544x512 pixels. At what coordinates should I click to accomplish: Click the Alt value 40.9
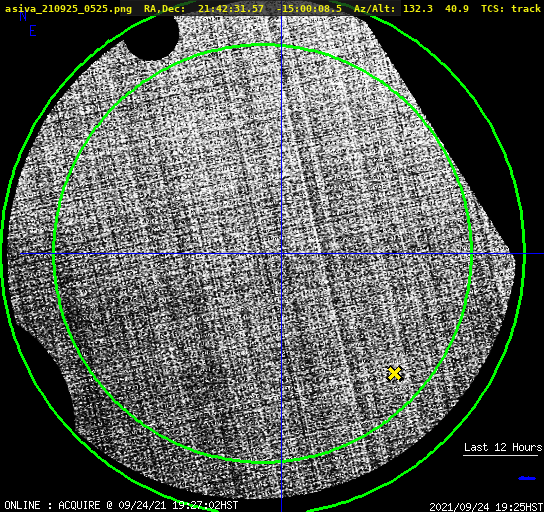[x=457, y=8]
